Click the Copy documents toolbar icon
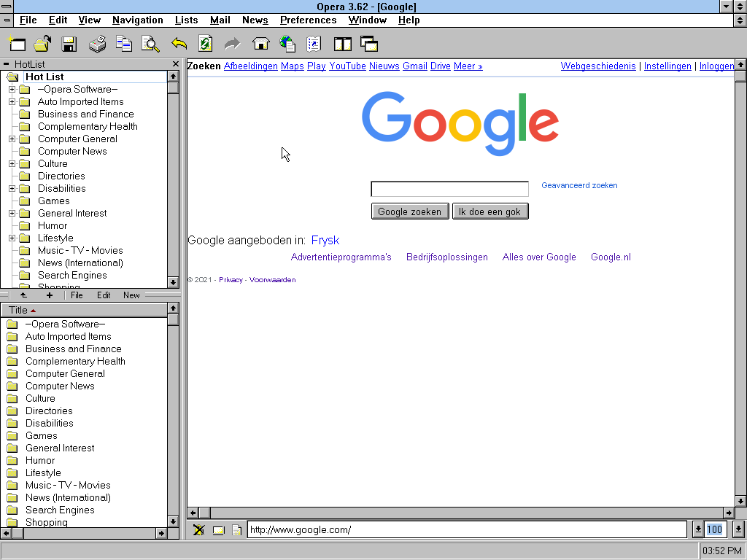The width and height of the screenshot is (747, 560). [x=124, y=44]
